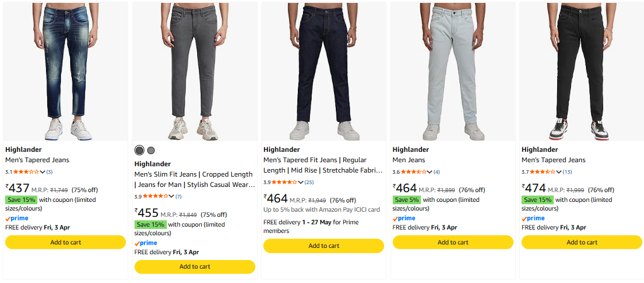Add the ₹437 tapered jeans to cart
This screenshot has width=644, height=283.
(x=66, y=242)
